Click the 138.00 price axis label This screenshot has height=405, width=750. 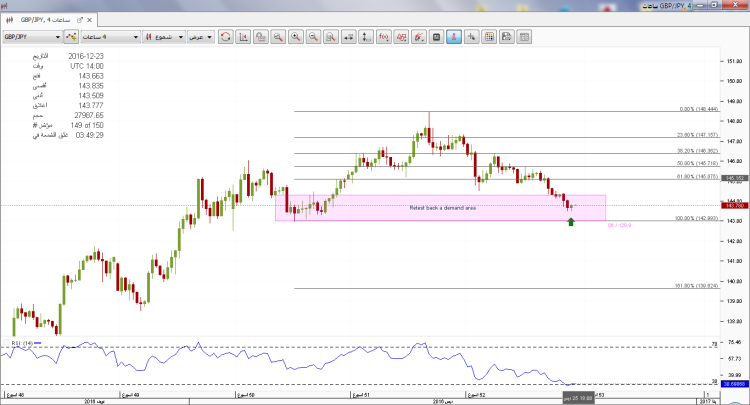734,321
